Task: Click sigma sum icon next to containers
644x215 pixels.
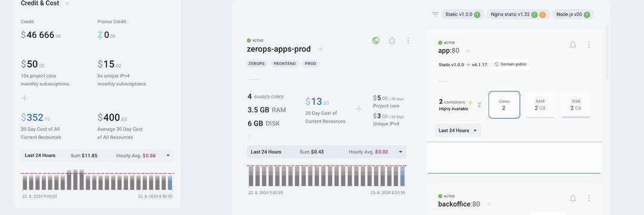Action: (479, 105)
